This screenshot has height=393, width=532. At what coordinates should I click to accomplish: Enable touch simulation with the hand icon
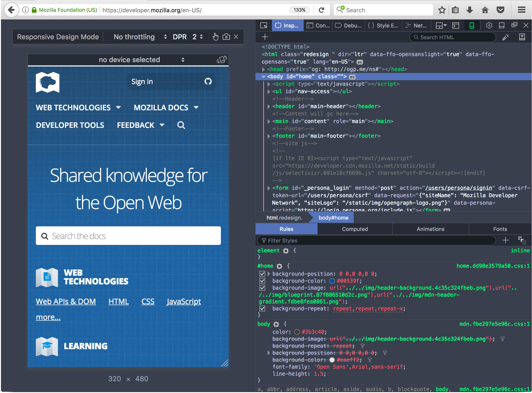coord(215,37)
